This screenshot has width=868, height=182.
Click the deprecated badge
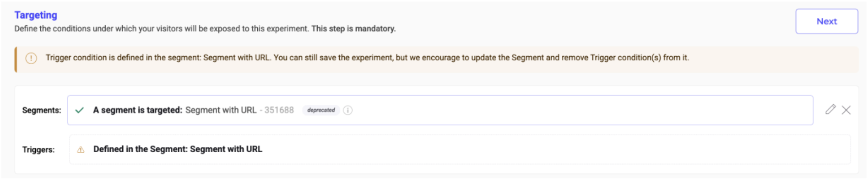(x=321, y=110)
